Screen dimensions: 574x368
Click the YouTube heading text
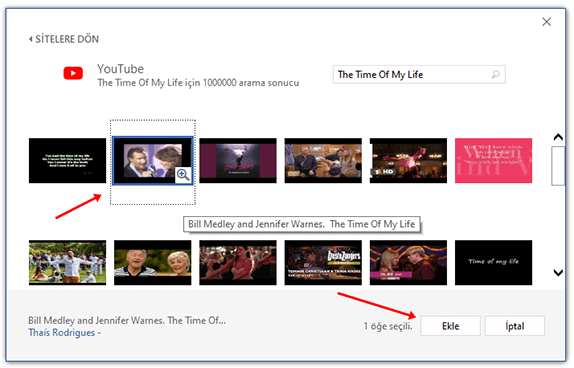(x=120, y=69)
